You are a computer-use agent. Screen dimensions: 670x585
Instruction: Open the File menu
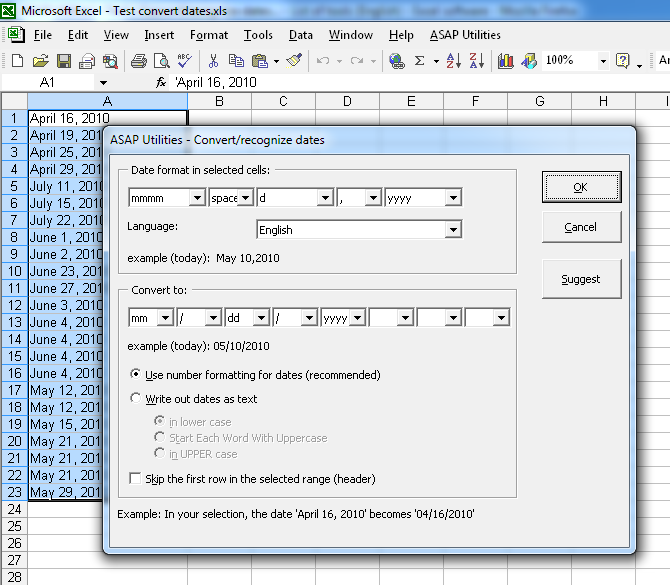pos(43,35)
